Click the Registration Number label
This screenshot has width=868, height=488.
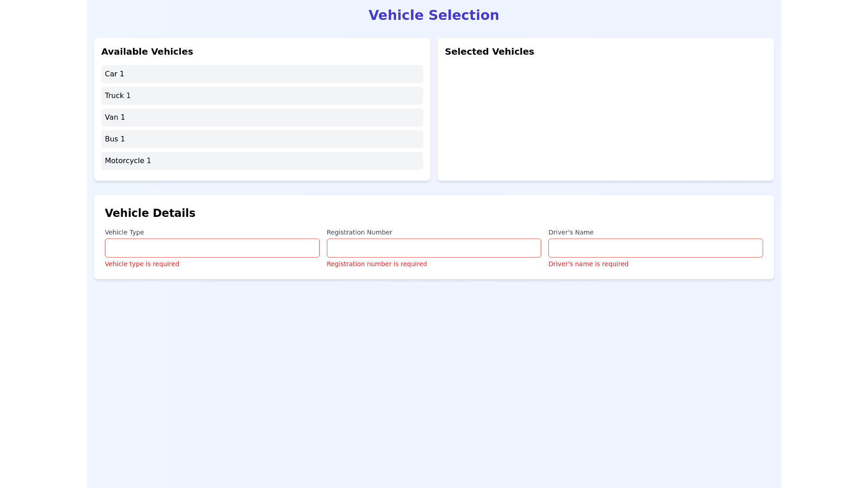359,232
